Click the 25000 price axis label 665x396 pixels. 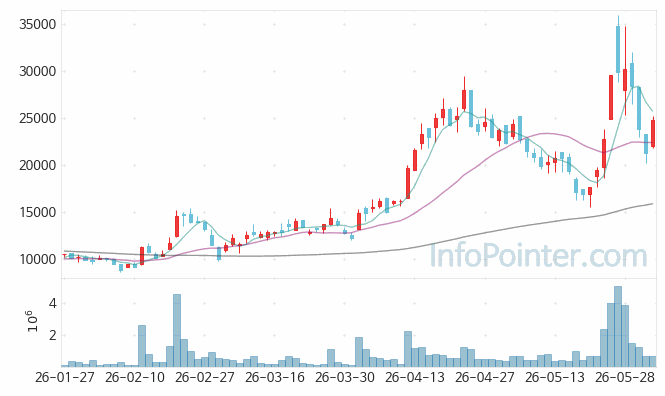[38, 119]
